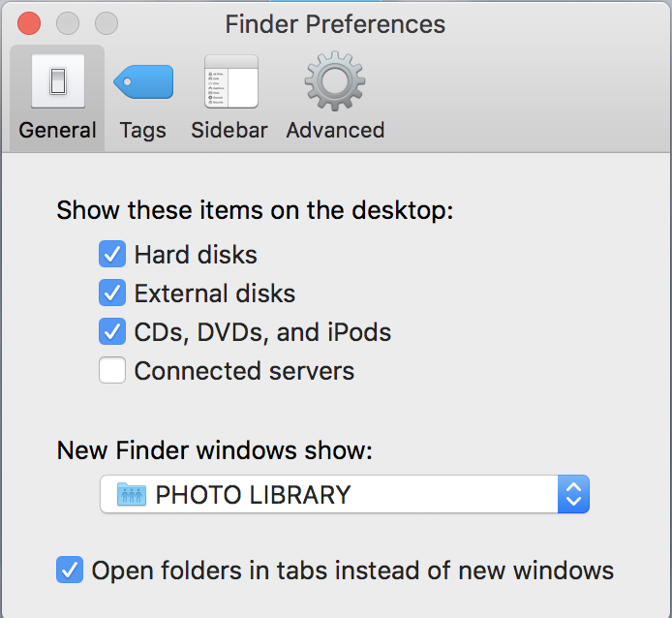Screen dimensions: 672x618
Task: Click the General light switch icon
Action: [58, 81]
